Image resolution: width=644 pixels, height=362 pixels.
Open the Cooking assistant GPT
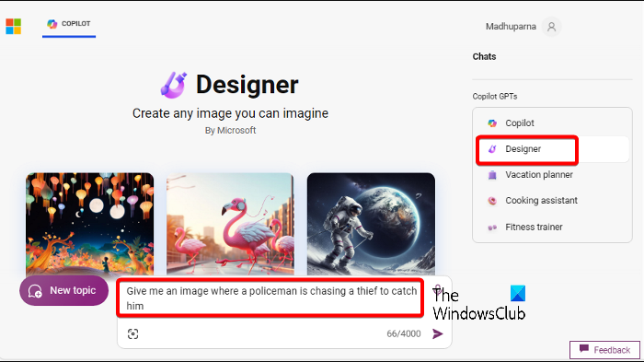(552, 201)
